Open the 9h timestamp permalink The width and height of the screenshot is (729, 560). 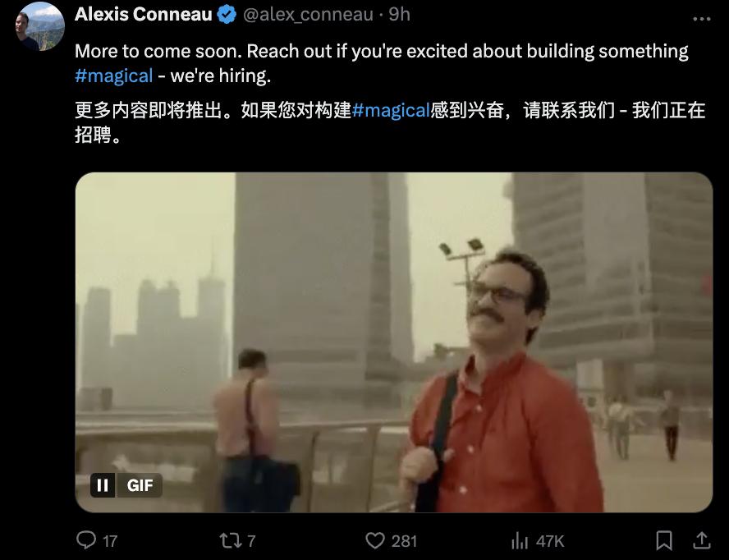pyautogui.click(x=399, y=15)
